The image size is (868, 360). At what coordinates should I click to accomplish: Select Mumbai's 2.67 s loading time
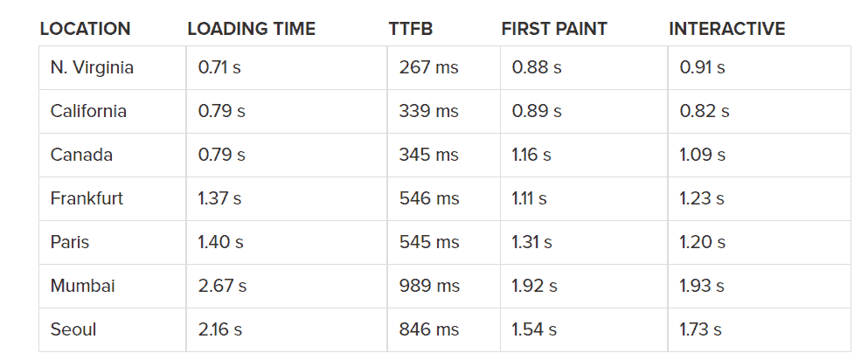222,286
